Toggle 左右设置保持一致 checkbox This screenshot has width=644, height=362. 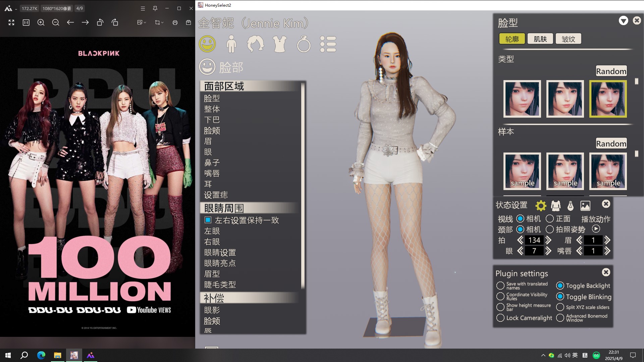[x=208, y=220]
